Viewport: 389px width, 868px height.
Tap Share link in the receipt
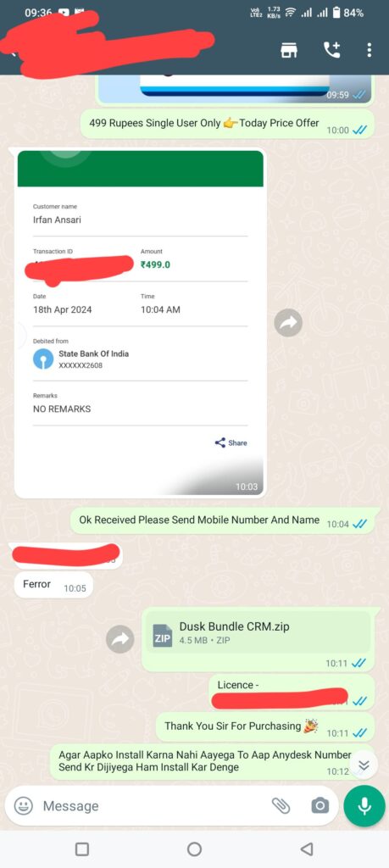point(231,442)
